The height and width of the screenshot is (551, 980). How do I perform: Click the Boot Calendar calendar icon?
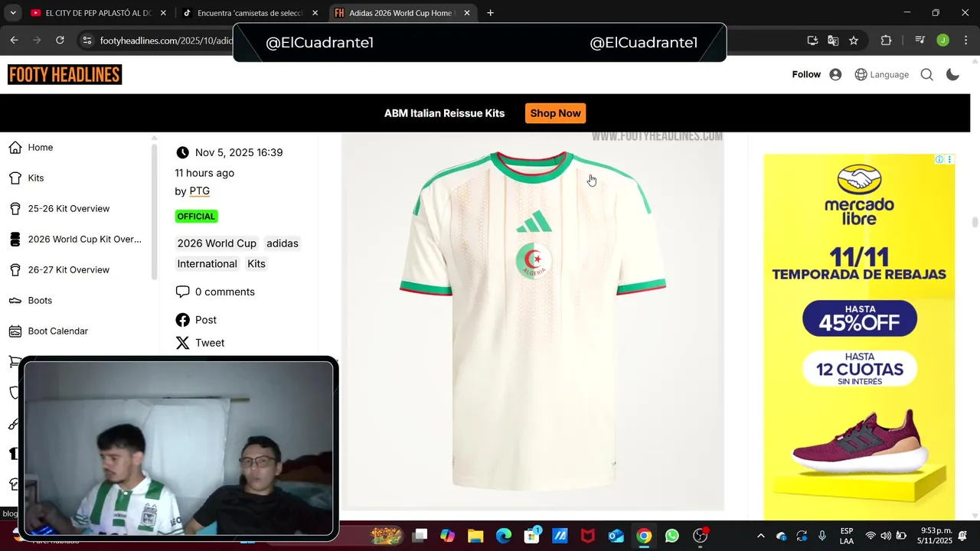click(15, 331)
